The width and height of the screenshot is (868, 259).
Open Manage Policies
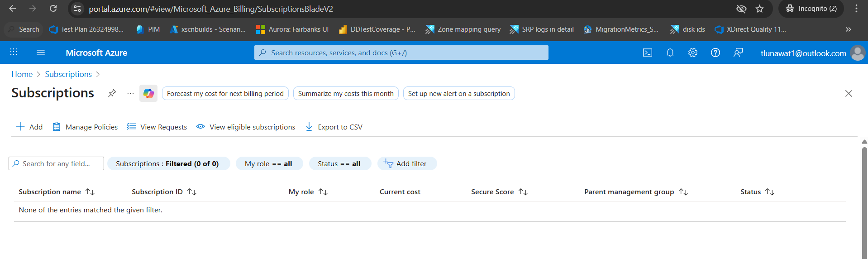tap(85, 127)
